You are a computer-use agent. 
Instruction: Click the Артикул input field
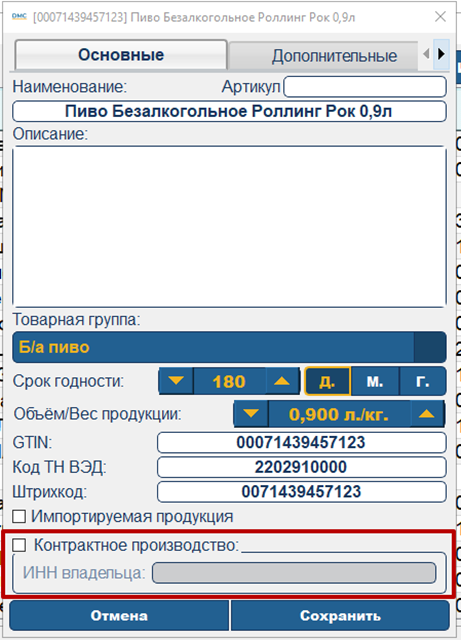point(365,87)
